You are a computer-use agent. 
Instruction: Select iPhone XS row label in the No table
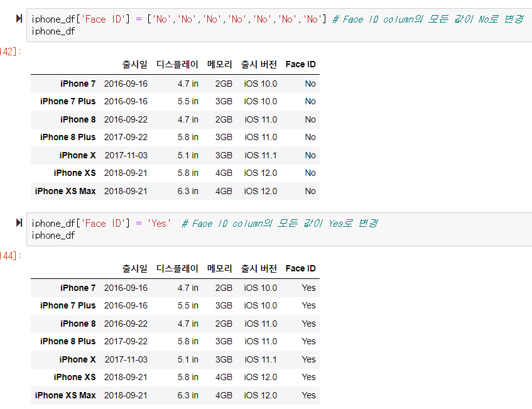(75, 173)
